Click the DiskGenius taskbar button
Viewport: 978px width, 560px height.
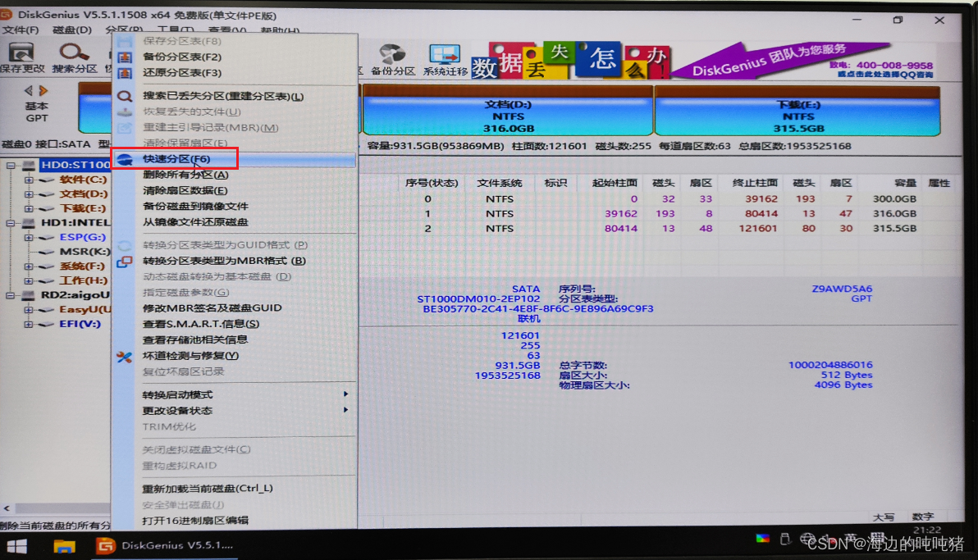point(167,546)
